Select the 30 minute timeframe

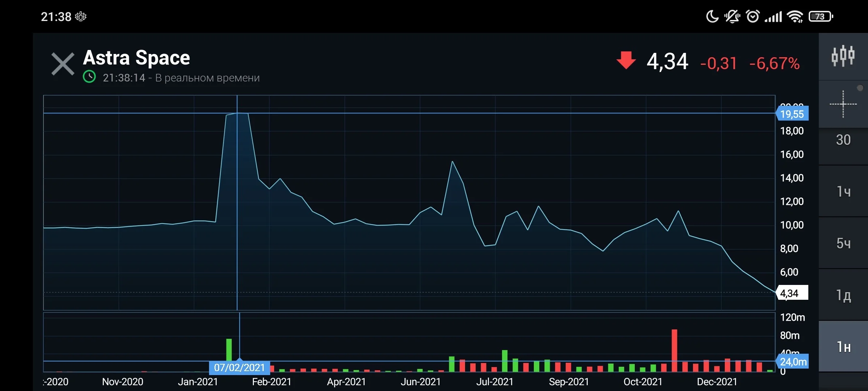843,140
